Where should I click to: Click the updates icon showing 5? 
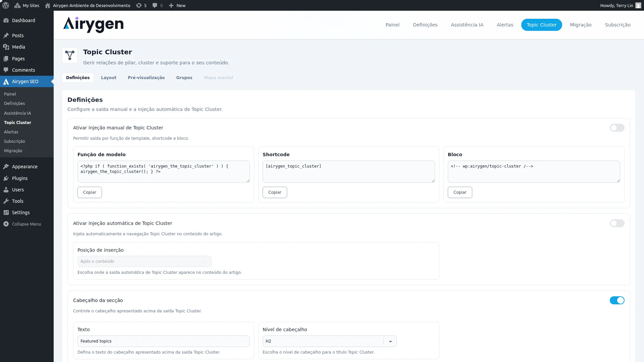(141, 5)
